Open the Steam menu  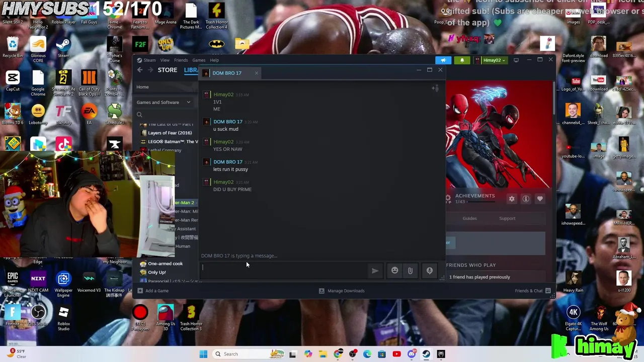coord(149,60)
